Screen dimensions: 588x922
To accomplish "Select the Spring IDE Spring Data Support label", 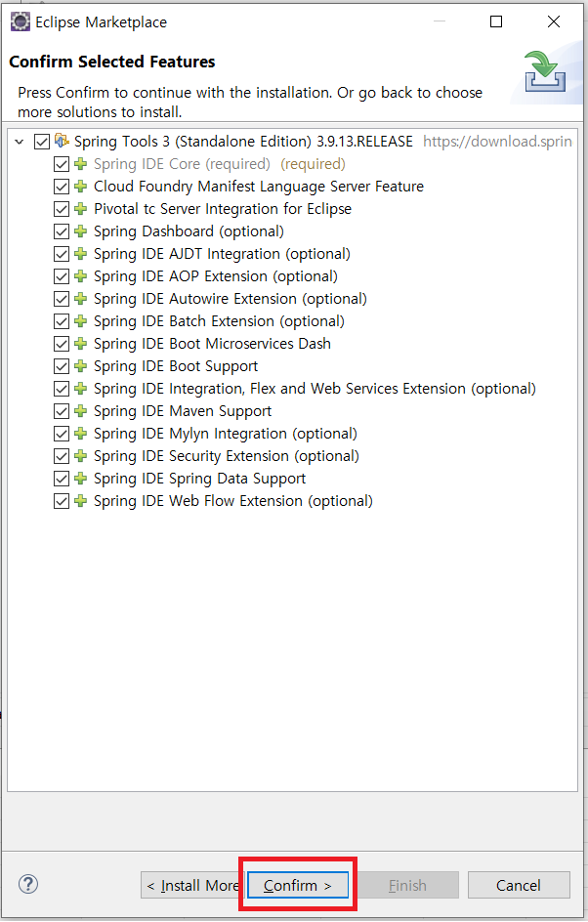I will pos(199,479).
